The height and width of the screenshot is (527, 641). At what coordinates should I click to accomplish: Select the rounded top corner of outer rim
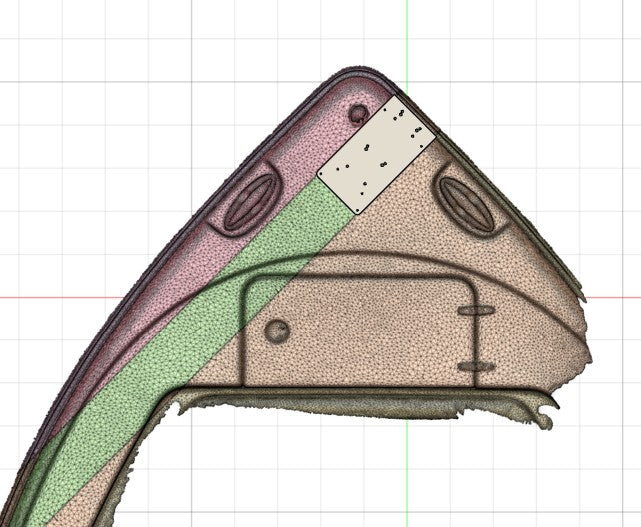coord(358,70)
